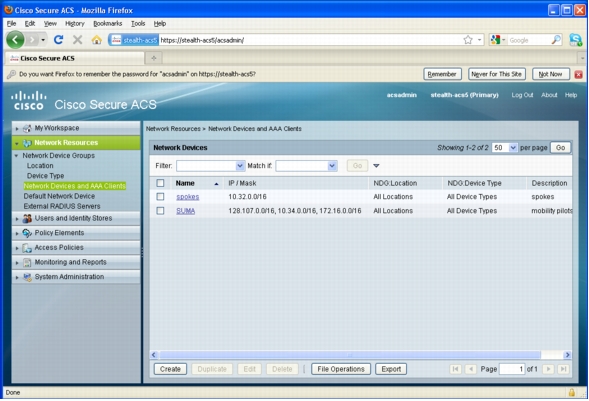Open the SUMA device link
Screen dimensions: 589x401
(x=186, y=211)
